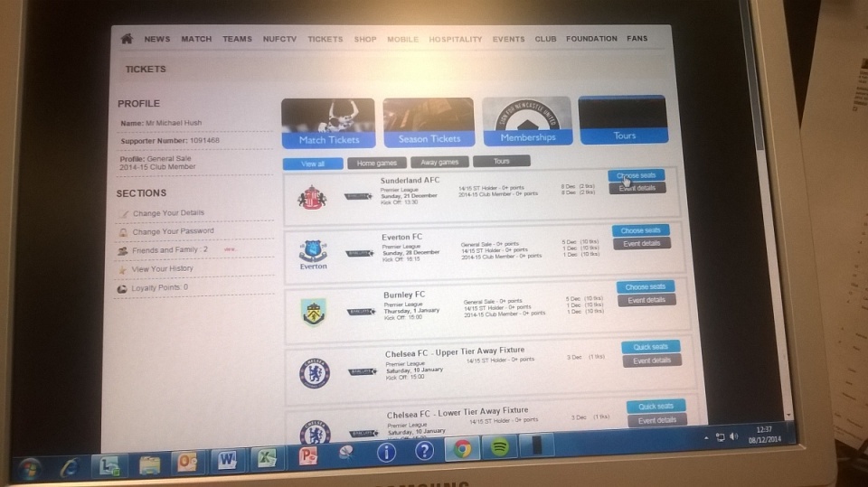Open the MATCH menu

point(196,39)
